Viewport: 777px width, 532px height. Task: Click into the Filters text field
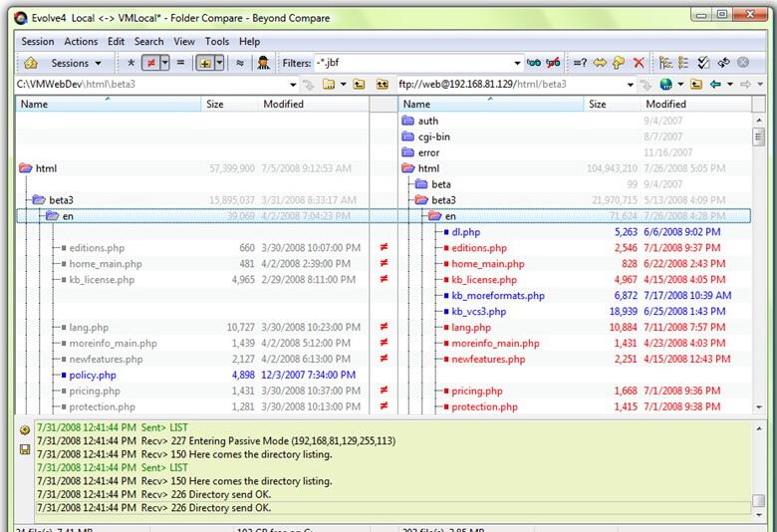tap(412, 63)
